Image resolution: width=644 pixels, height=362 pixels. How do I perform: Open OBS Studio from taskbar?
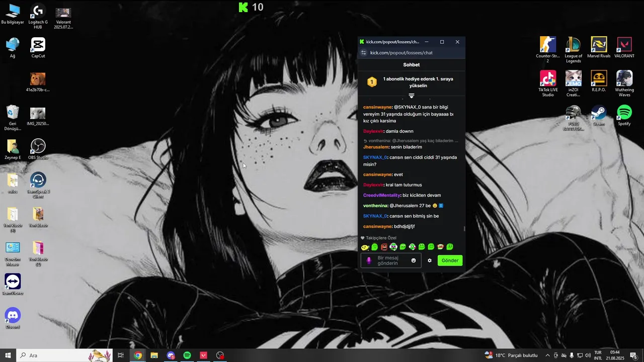[x=220, y=355]
